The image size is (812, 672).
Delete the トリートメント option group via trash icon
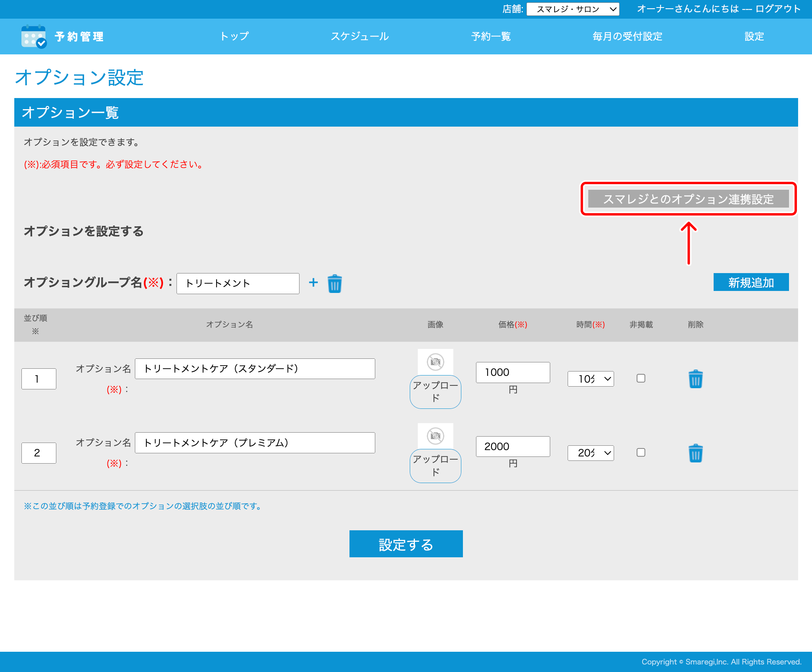click(334, 284)
